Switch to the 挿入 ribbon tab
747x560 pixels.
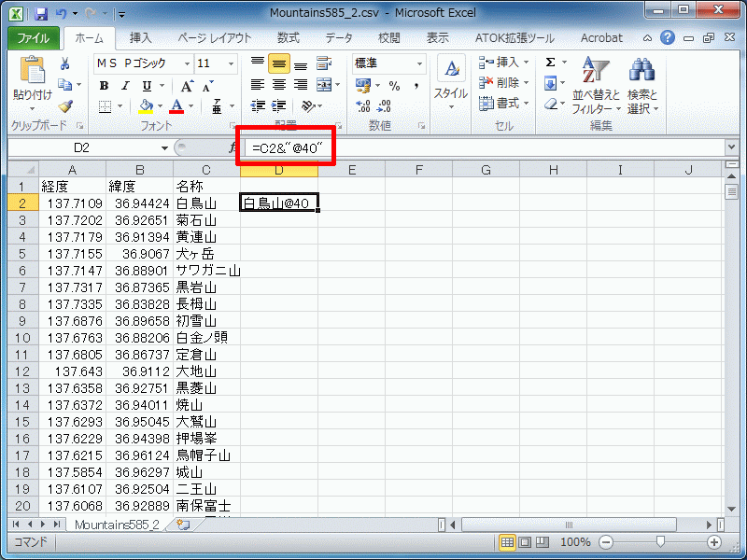140,38
